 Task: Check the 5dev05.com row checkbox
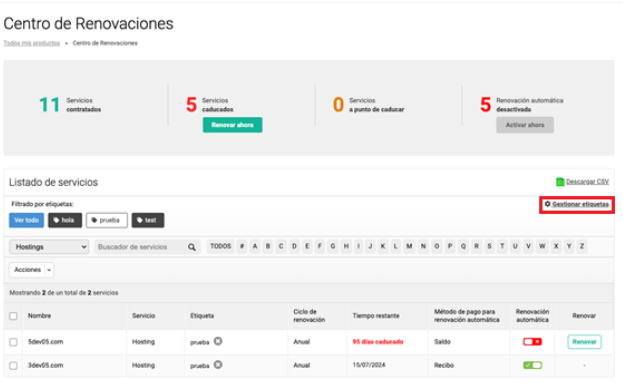[14, 342]
